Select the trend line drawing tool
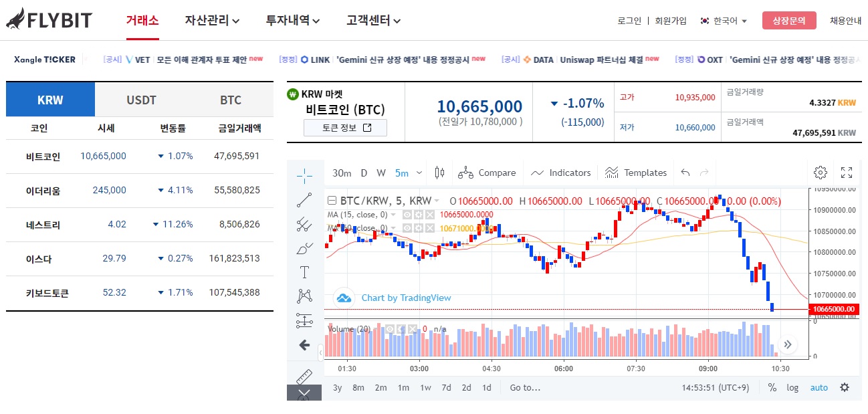The image size is (868, 414). pyautogui.click(x=304, y=201)
